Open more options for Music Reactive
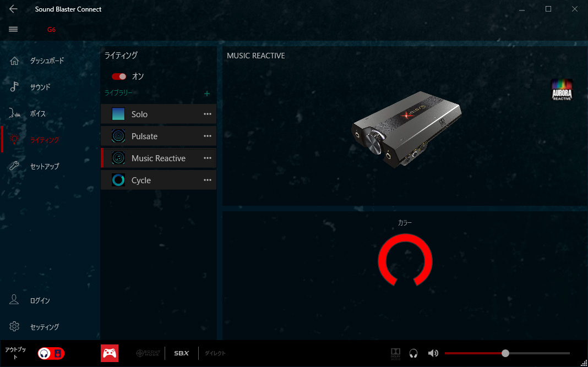 pos(208,158)
